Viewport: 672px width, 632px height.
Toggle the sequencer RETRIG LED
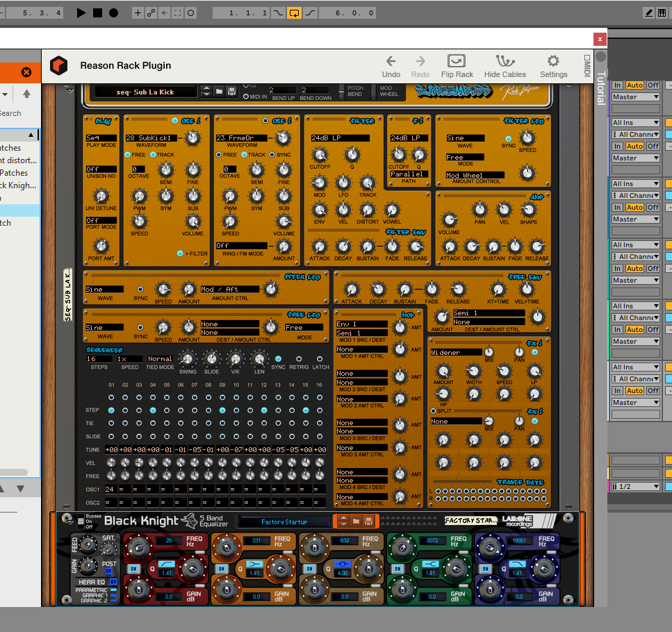[x=299, y=359]
